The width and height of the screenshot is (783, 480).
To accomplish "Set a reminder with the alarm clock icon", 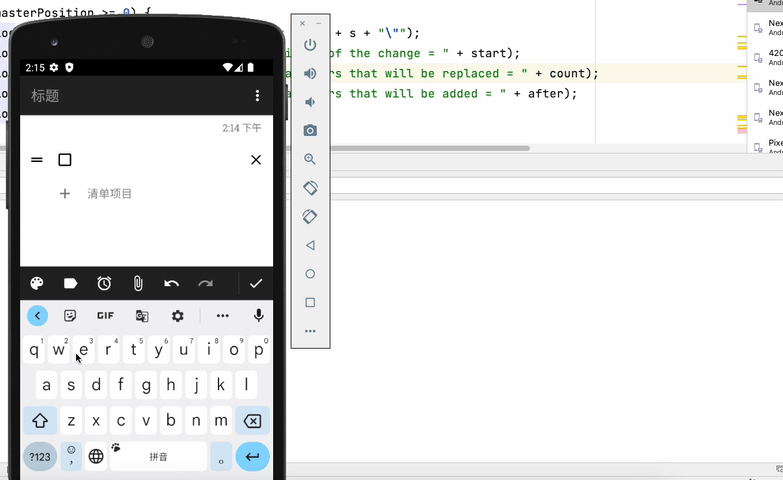I will point(104,284).
